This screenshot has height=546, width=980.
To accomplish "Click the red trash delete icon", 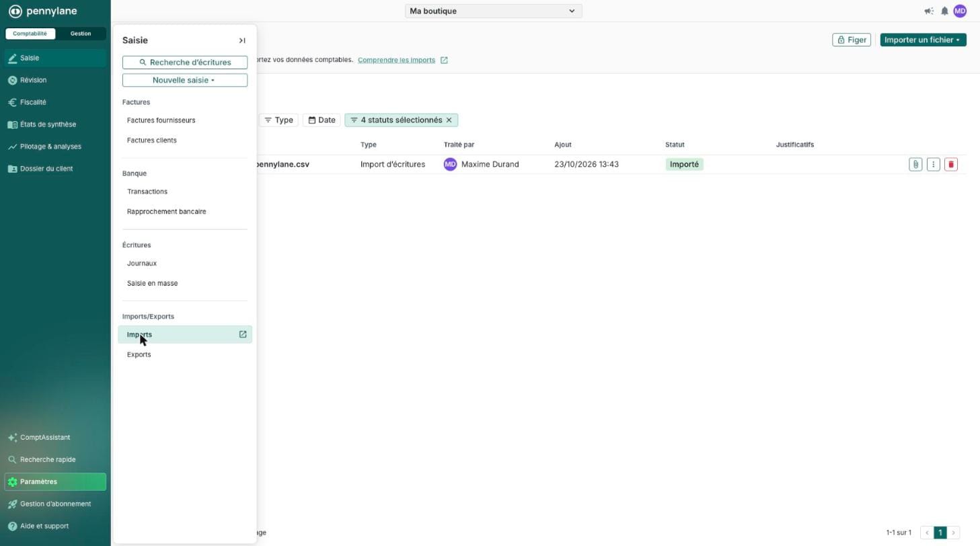I will [x=950, y=165].
